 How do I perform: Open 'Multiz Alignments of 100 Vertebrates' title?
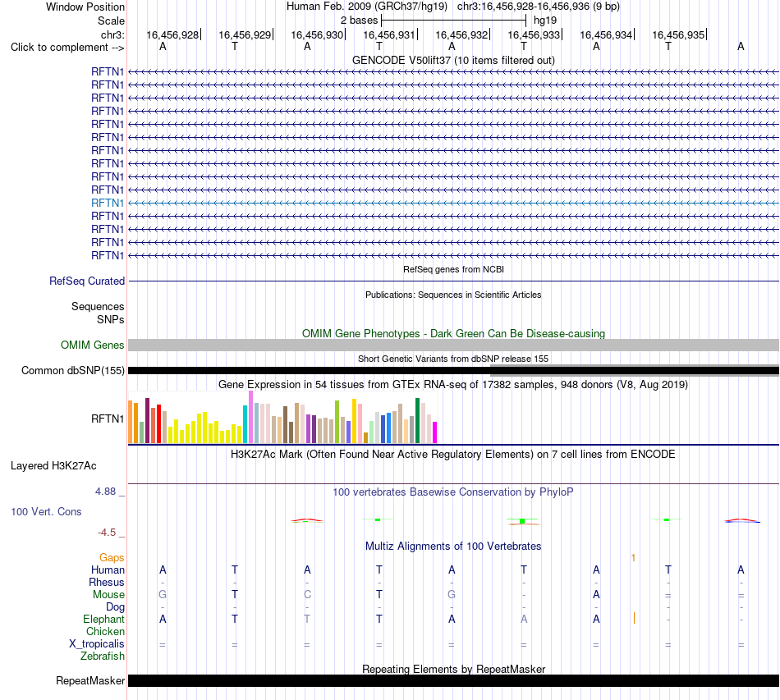click(453, 547)
